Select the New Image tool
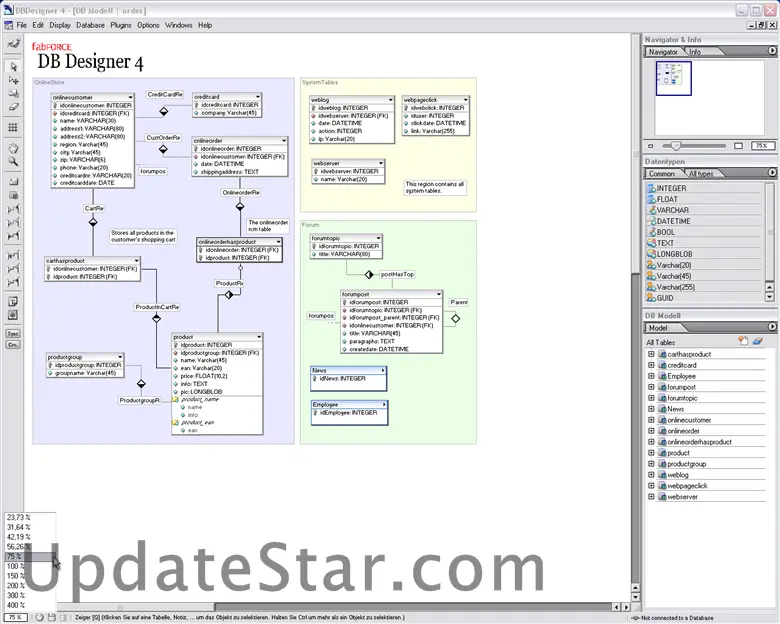 tap(13, 315)
